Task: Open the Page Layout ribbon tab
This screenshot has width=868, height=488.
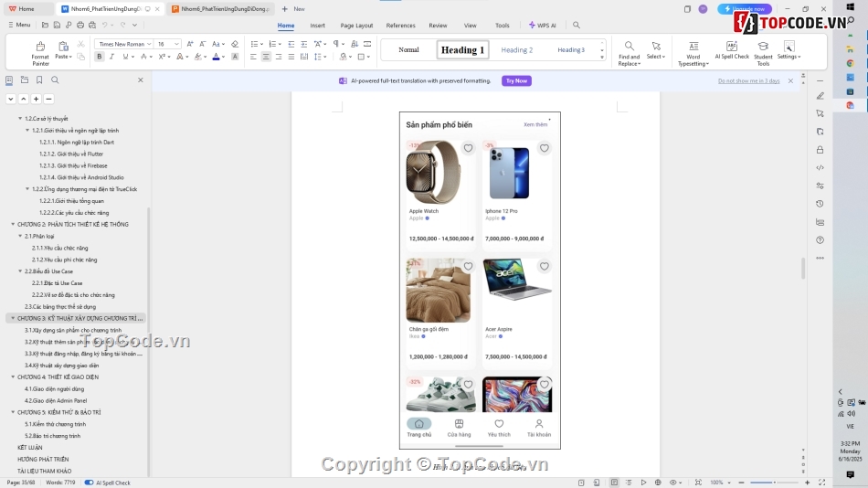Action: click(x=356, y=26)
